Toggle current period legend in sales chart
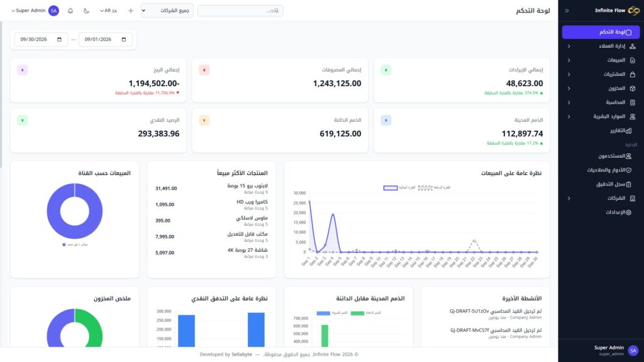The height and width of the screenshot is (362, 644). coord(399,187)
